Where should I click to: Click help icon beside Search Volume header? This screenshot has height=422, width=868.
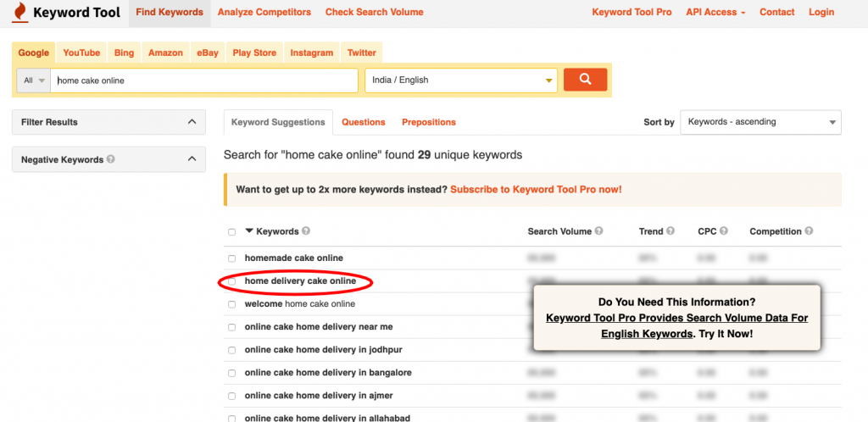click(x=599, y=231)
